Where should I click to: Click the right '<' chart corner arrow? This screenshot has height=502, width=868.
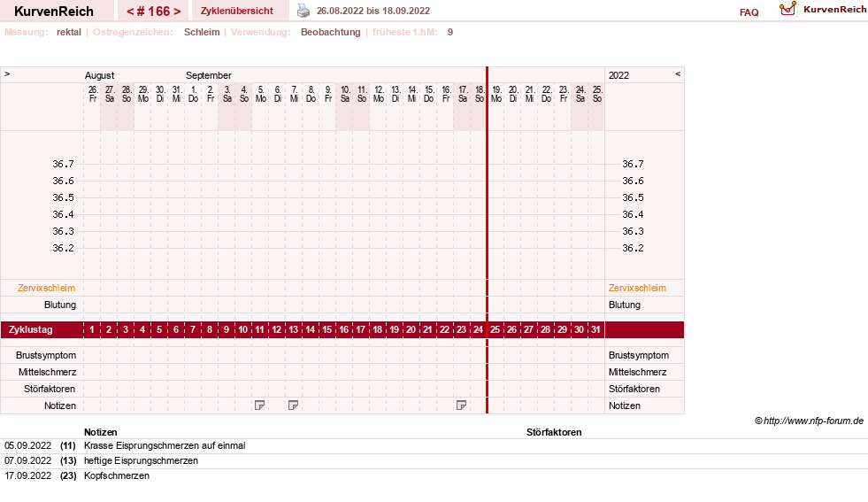678,73
